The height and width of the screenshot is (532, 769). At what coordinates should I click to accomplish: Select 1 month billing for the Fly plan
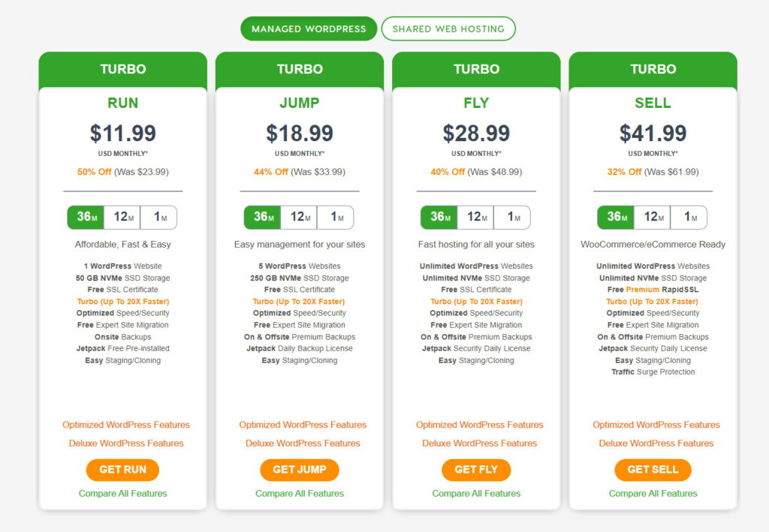tap(513, 217)
